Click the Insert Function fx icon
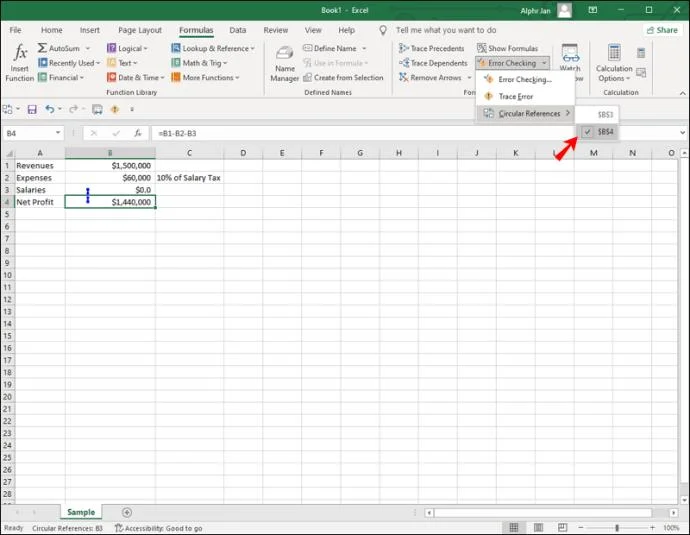 coord(20,53)
